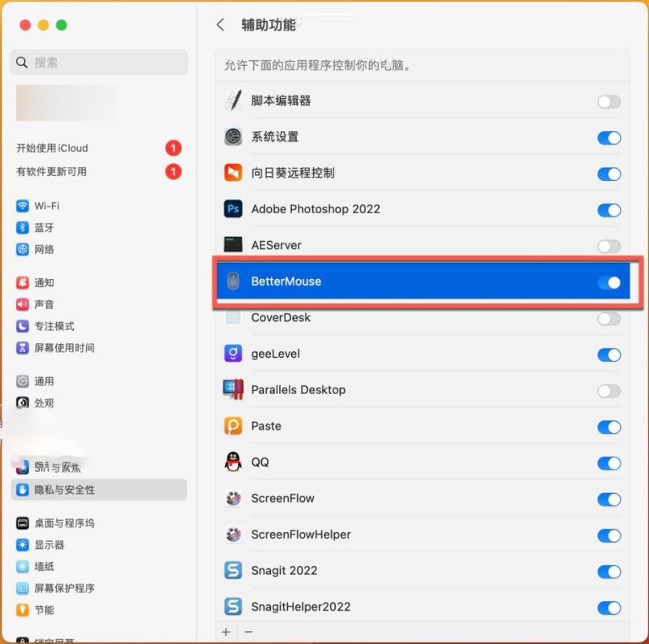The image size is (649, 644).
Task: Click the QQ penguin icon
Action: click(x=233, y=462)
